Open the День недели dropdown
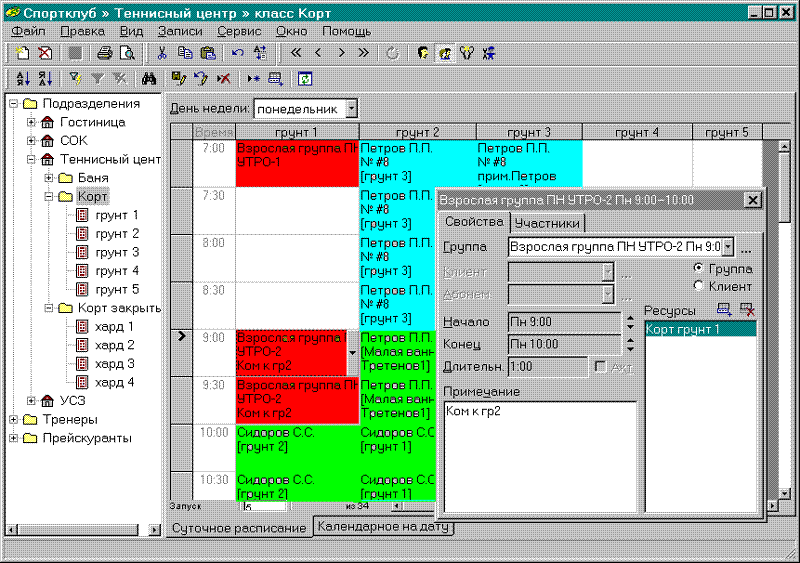The width and height of the screenshot is (800, 563). [x=351, y=109]
